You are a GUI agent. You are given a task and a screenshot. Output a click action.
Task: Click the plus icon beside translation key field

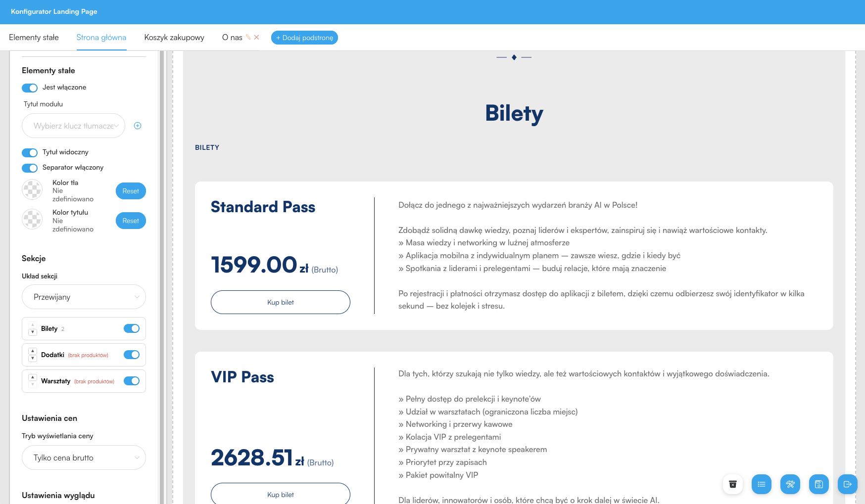tap(138, 126)
